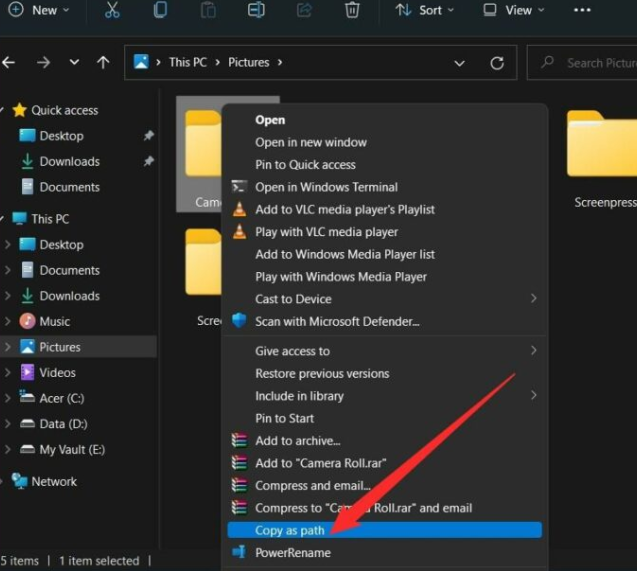Viewport: 637px width, 571px height.
Task: Click the Delete trash icon in toolbar
Action: [352, 10]
